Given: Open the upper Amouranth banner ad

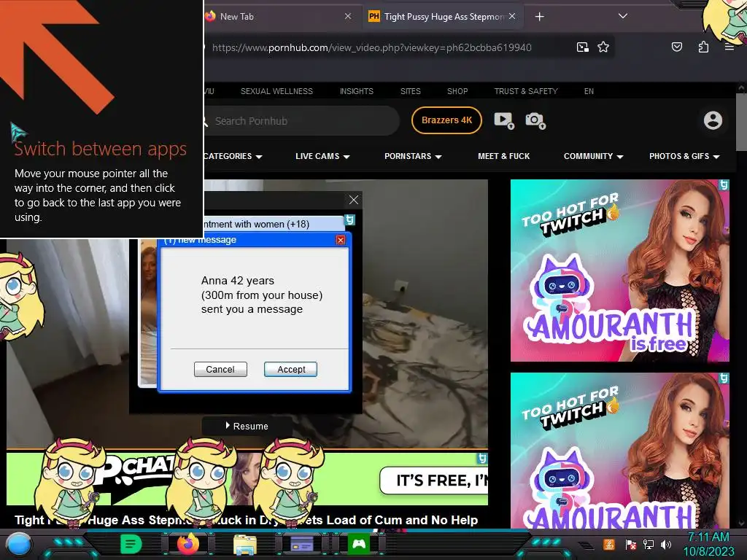Looking at the screenshot, I should pyautogui.click(x=620, y=271).
